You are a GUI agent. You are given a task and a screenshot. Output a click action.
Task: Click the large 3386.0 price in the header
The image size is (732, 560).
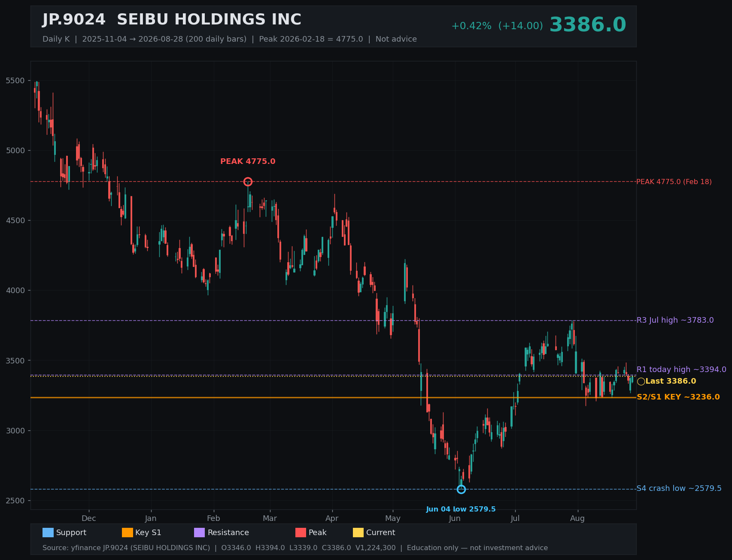pos(588,25)
